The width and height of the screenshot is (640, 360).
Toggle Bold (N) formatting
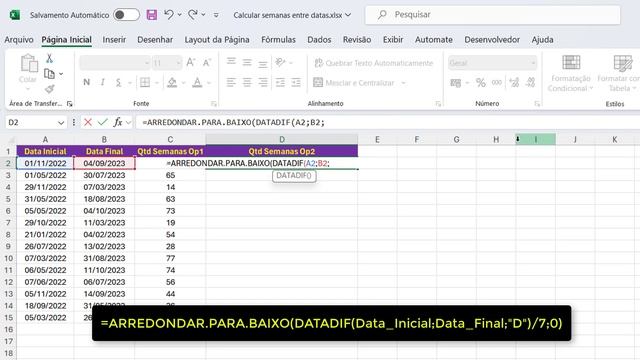click(x=87, y=82)
